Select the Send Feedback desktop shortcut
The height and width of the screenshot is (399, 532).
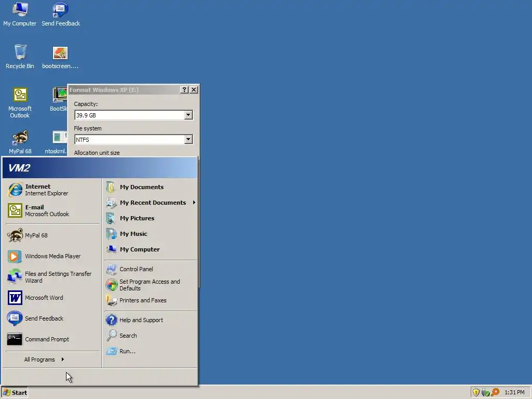point(61,14)
